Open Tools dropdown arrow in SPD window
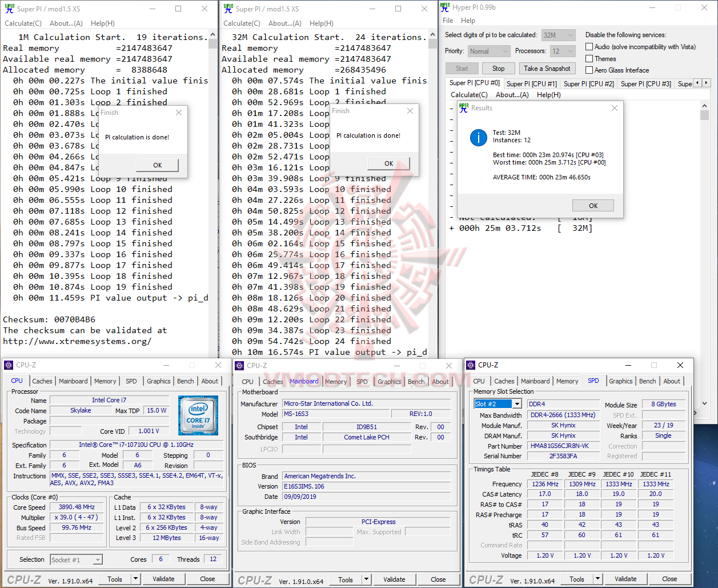This screenshot has width=718, height=588. (598, 579)
